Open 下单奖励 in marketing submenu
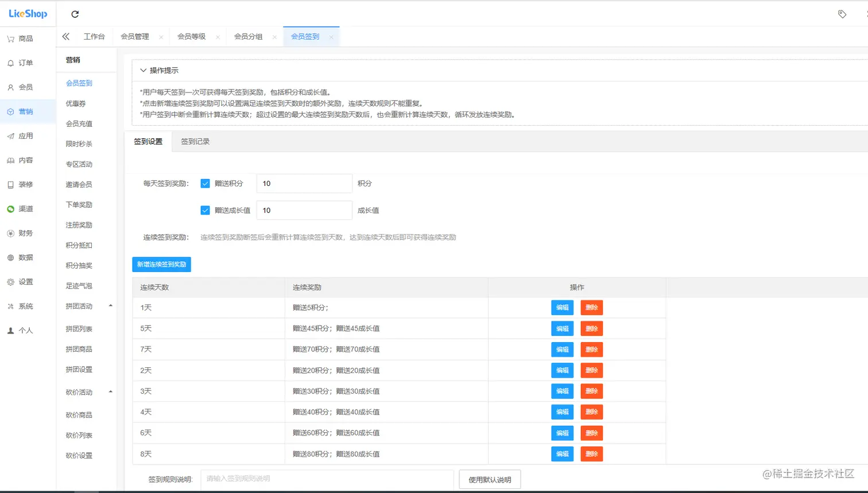 pos(79,205)
